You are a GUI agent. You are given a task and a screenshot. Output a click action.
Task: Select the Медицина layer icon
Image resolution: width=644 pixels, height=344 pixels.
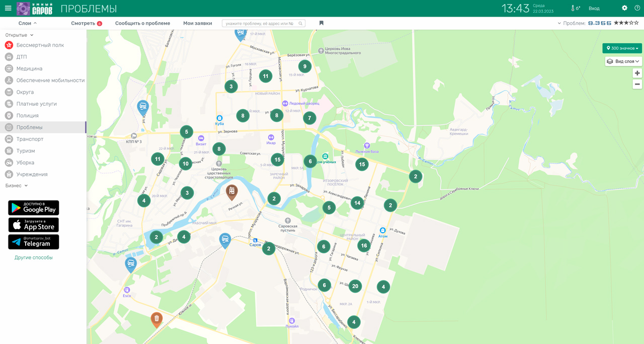click(9, 68)
